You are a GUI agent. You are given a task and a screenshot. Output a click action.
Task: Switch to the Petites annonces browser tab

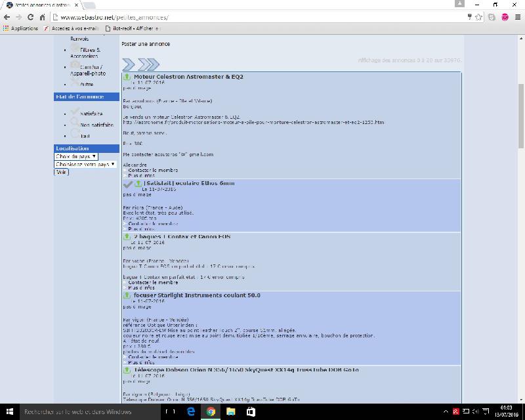pyautogui.click(x=42, y=5)
